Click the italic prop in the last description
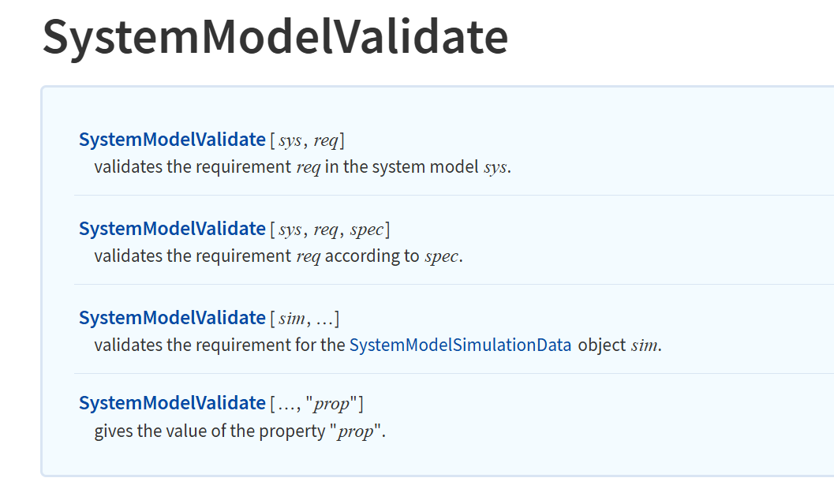Screen dimensions: 834x504 [355, 431]
